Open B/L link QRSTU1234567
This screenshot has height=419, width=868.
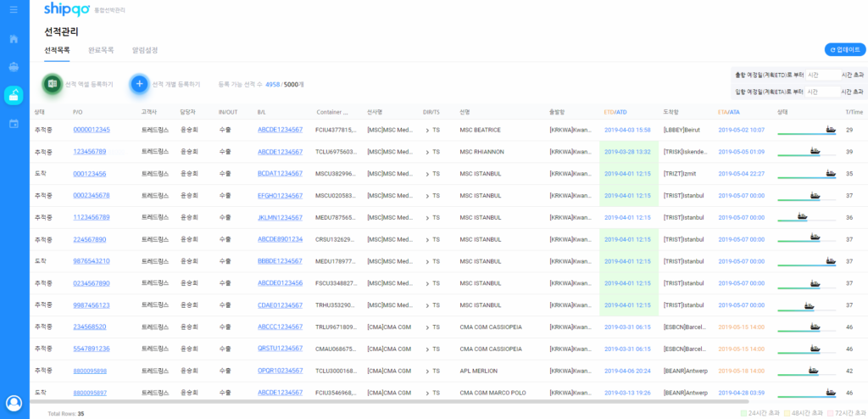[280, 349]
